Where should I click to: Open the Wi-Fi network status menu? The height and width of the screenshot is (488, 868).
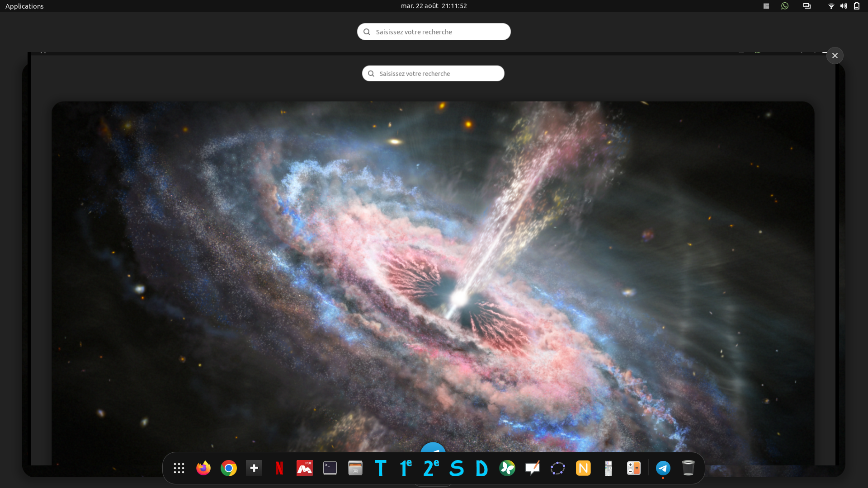tap(831, 6)
